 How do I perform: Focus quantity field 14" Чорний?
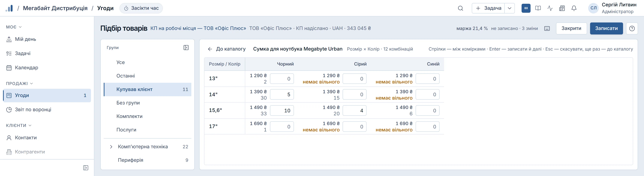282,95
